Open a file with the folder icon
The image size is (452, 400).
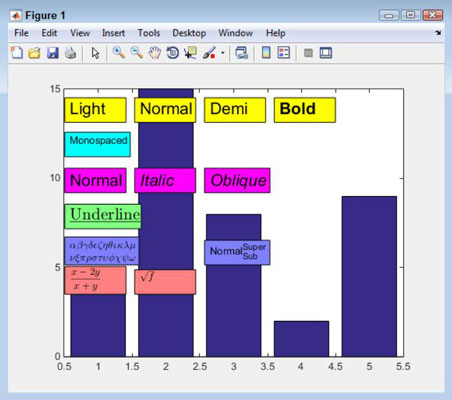[34, 53]
